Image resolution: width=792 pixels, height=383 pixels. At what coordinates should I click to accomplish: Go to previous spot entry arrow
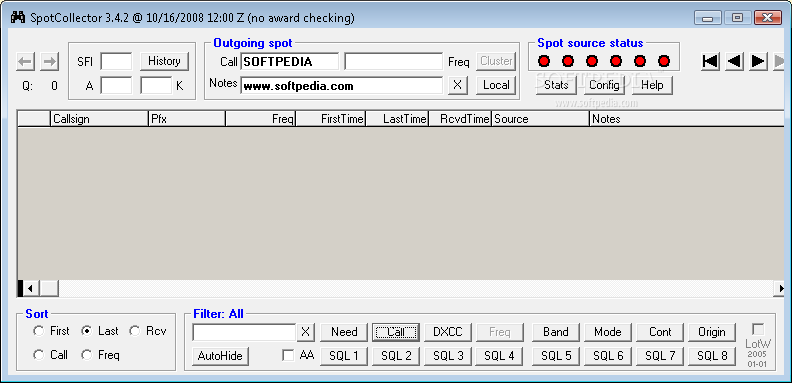734,61
